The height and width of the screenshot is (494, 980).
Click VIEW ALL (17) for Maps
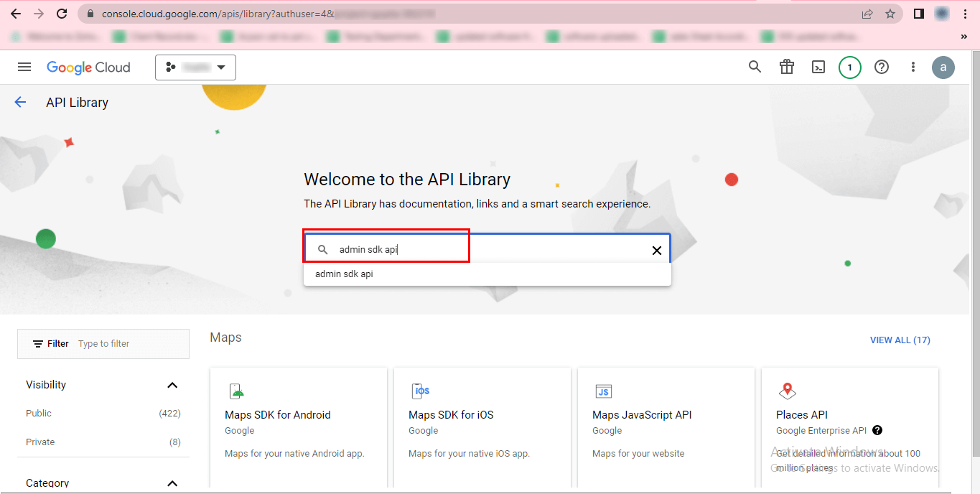click(x=900, y=340)
